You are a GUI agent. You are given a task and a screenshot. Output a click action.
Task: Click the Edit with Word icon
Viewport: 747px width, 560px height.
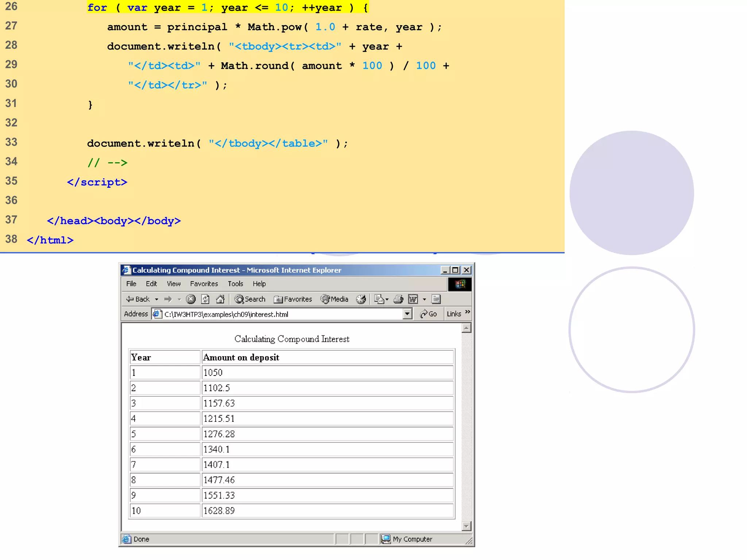413,299
